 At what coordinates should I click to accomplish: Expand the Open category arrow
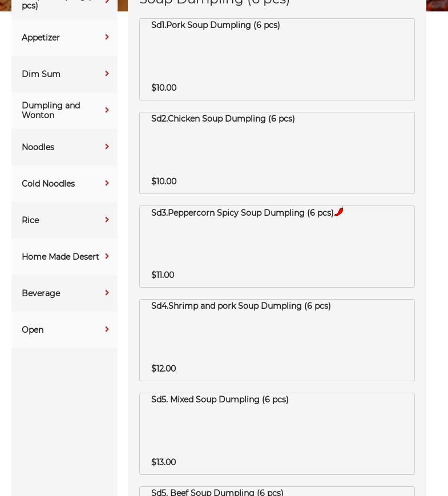(x=107, y=329)
